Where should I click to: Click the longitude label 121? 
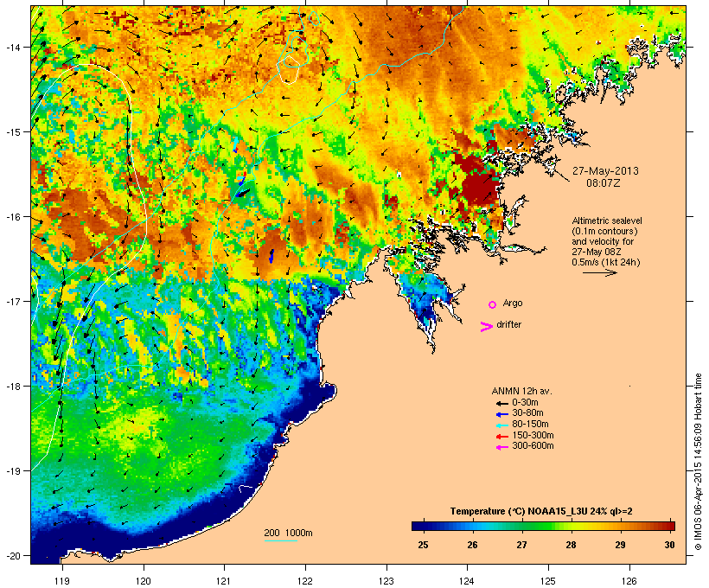(224, 581)
